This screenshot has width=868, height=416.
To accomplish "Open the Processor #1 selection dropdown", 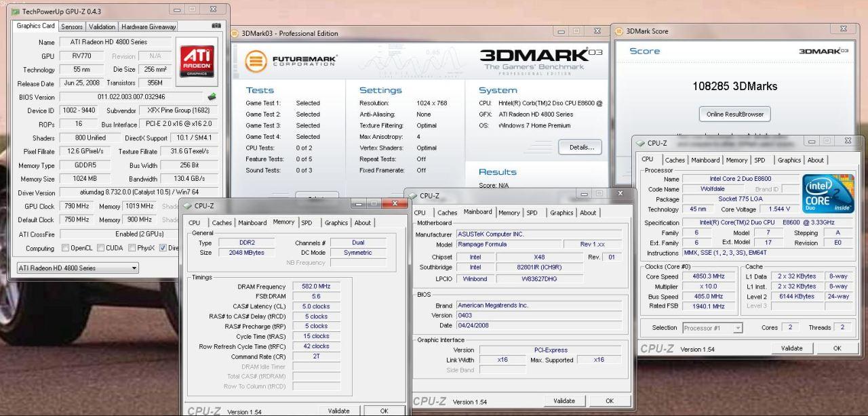I will (x=711, y=328).
